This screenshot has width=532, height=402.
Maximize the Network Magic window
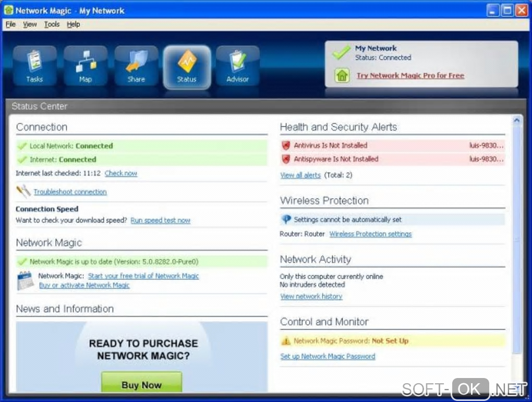tap(507, 10)
